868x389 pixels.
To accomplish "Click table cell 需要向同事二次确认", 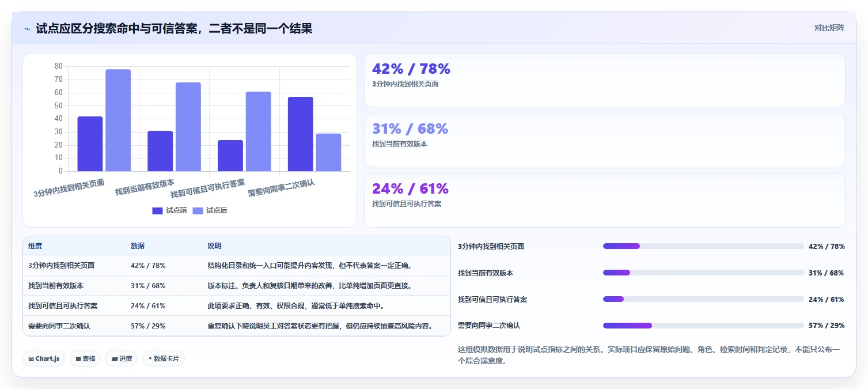I will 59,326.
